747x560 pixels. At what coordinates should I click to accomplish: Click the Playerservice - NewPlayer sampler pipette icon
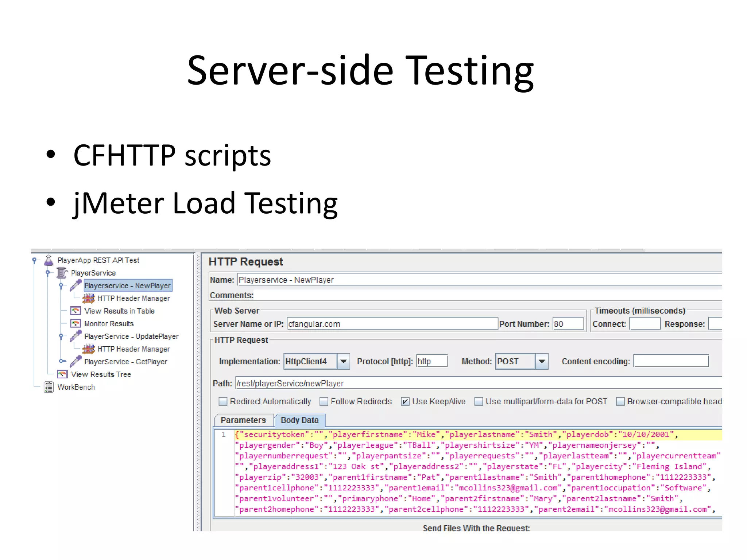[76, 285]
